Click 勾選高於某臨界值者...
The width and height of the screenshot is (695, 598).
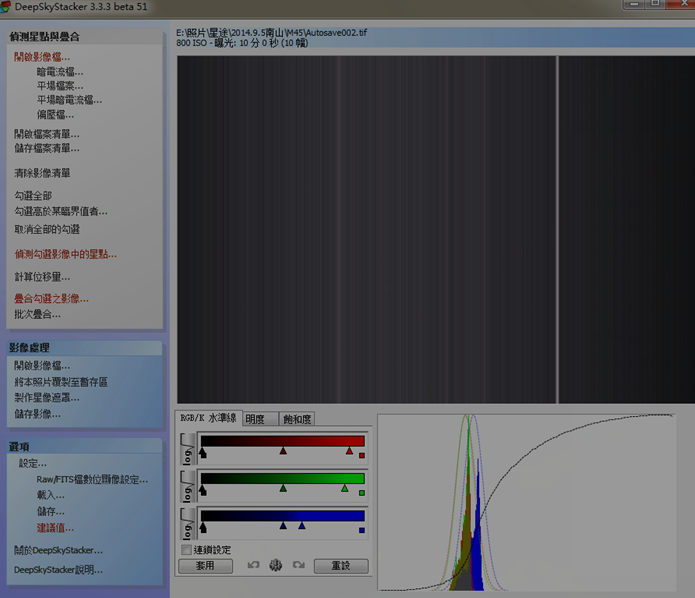click(61, 211)
